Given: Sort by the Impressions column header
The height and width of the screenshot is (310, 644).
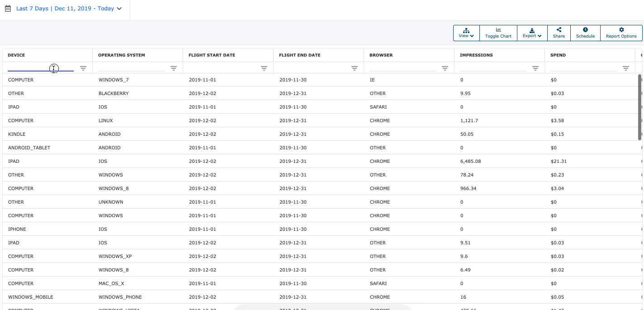Looking at the screenshot, I should coord(476,55).
